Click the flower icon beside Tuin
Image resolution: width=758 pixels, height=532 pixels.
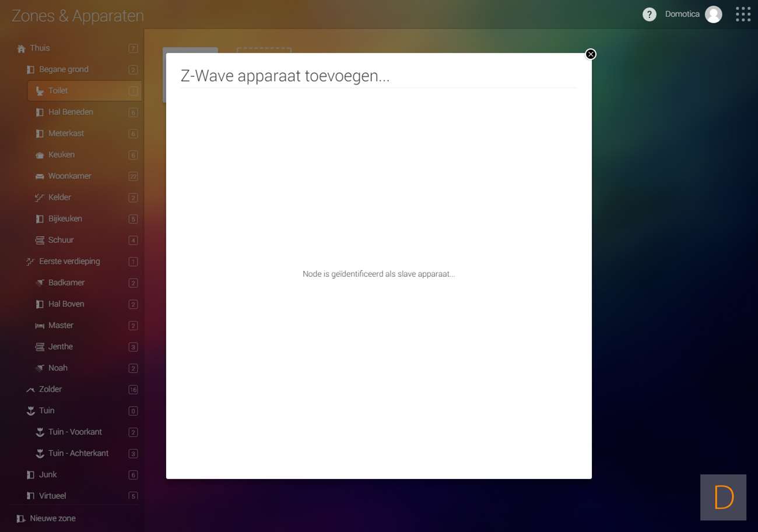pos(30,411)
